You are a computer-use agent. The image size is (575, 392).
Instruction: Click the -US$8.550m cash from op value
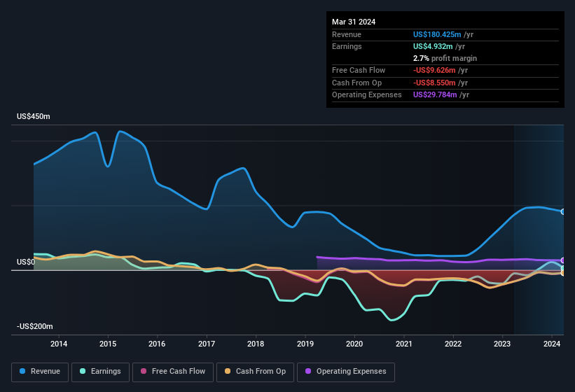coord(434,83)
